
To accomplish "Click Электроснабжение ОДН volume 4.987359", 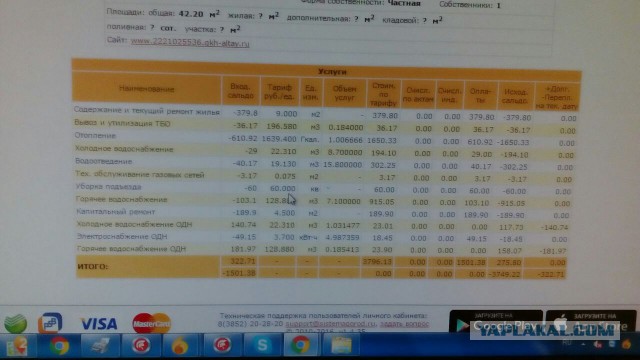I will point(342,238).
